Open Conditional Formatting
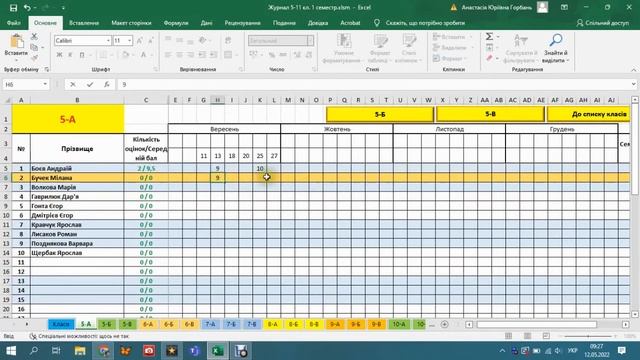Image resolution: width=640 pixels, height=360 pixels. pos(344,48)
